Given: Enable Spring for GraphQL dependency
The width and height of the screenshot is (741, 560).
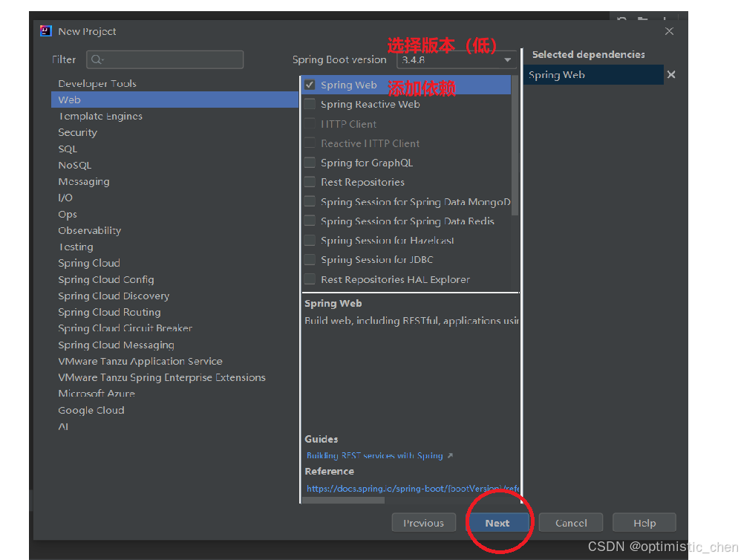Looking at the screenshot, I should coord(310,163).
